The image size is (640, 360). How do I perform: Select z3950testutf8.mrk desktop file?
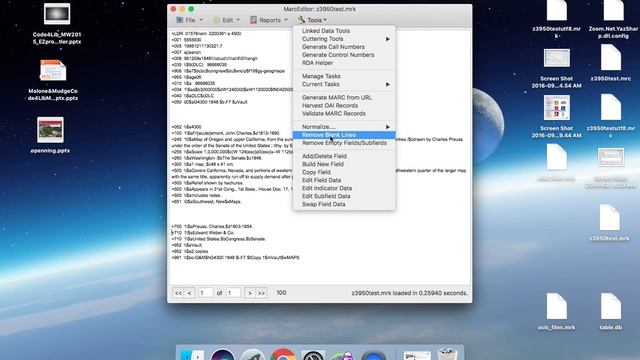tap(557, 19)
